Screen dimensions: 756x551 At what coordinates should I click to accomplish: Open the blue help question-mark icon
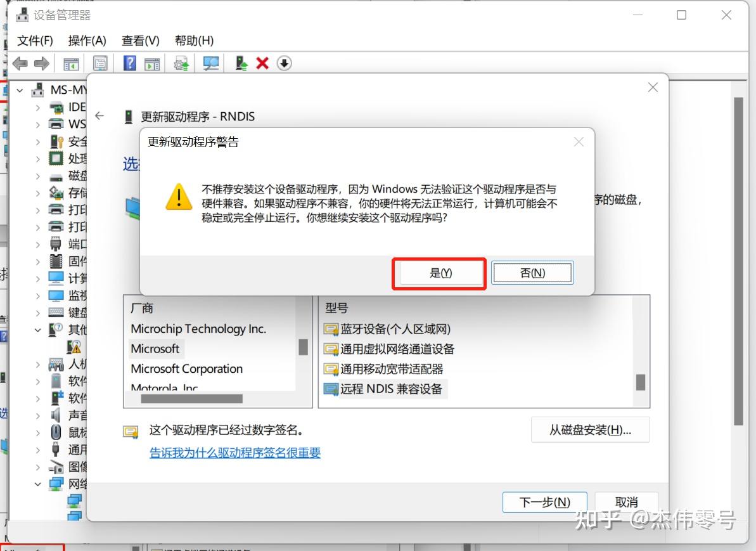point(130,63)
